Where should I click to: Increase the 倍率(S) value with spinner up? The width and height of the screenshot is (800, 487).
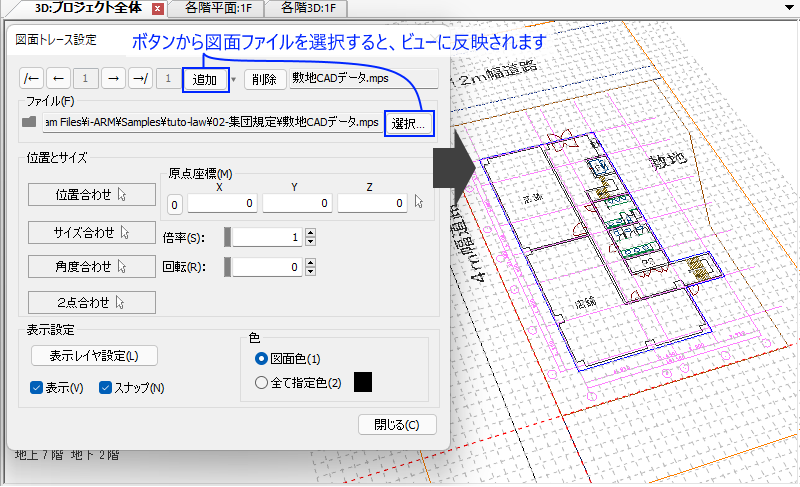310,233
